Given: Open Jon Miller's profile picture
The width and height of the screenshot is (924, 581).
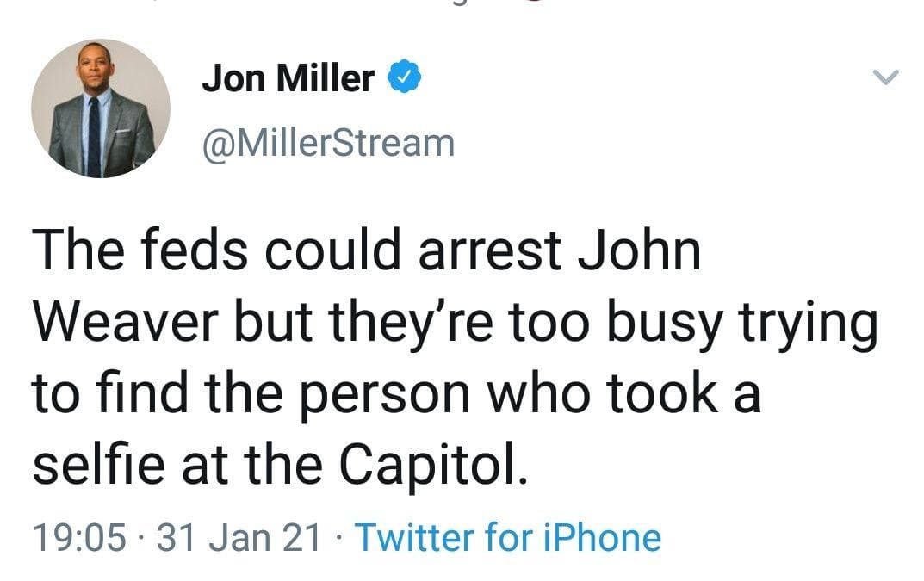Looking at the screenshot, I should click(x=101, y=109).
